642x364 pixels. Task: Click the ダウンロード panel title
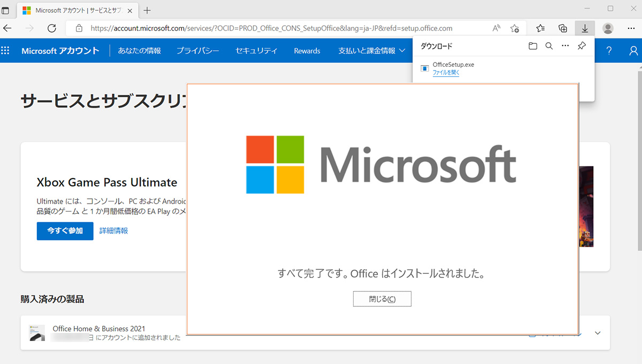coord(437,47)
